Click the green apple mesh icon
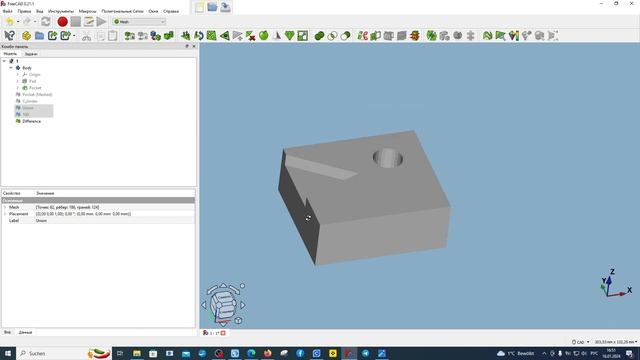 coord(264,36)
